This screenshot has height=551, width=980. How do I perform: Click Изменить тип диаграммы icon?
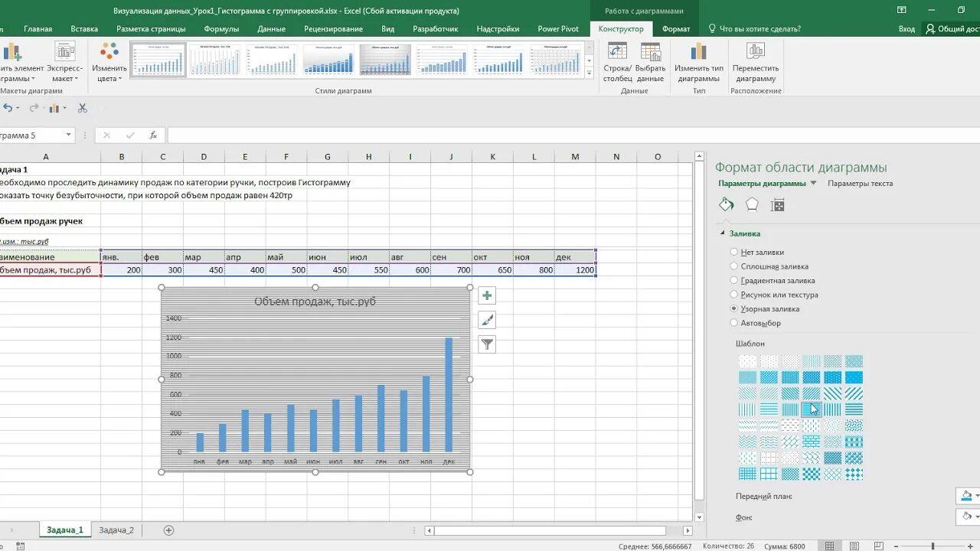coord(698,52)
